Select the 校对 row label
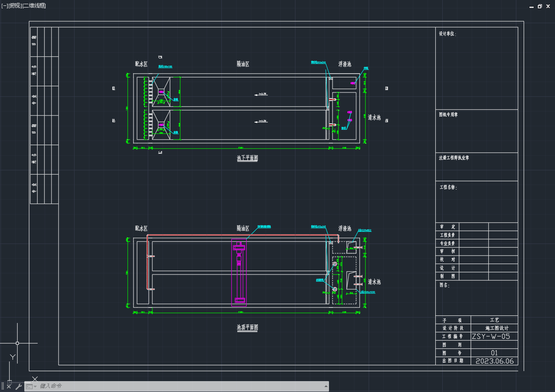Screen dimensions: 555x392 [x=447, y=259]
